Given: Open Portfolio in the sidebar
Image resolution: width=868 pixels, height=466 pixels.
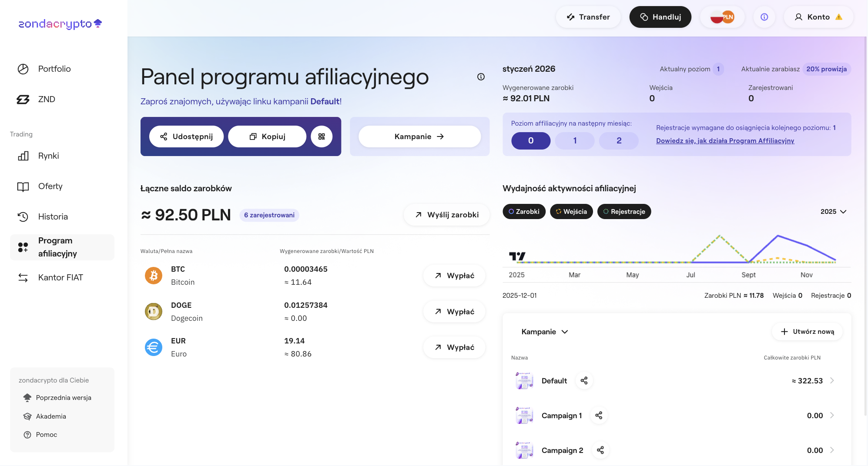Looking at the screenshot, I should [54, 69].
